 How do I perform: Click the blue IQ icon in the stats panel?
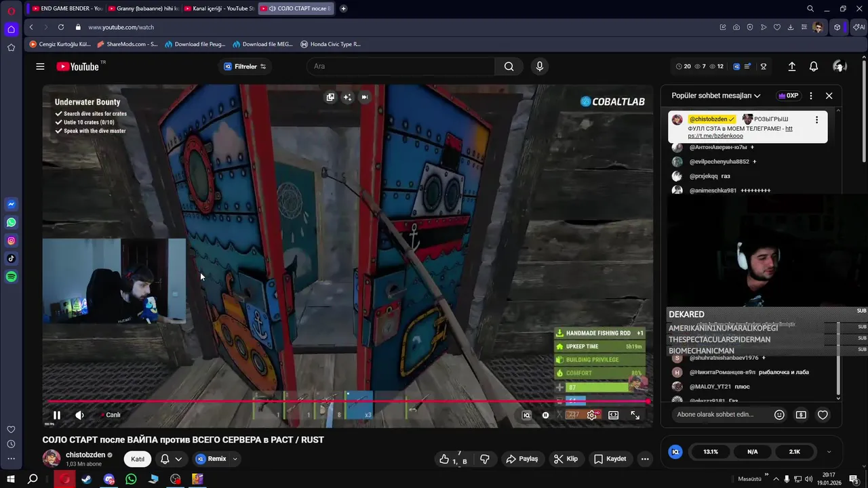click(675, 451)
